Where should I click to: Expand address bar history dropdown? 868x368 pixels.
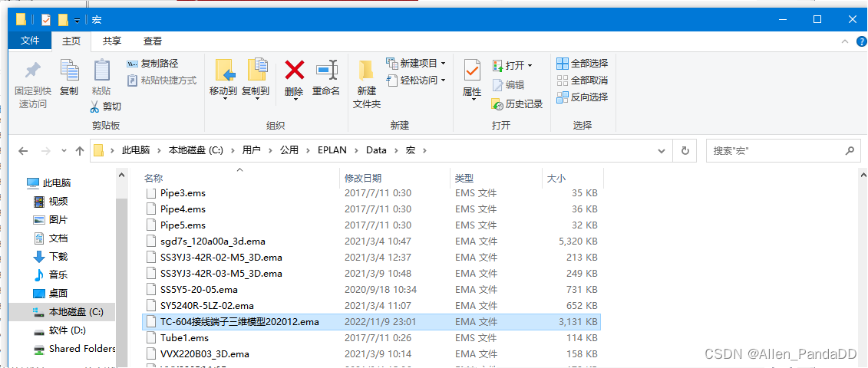pos(661,150)
